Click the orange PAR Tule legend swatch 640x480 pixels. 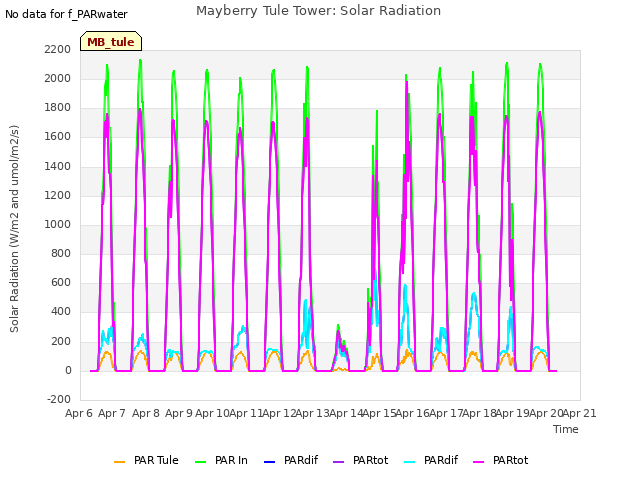click(x=120, y=462)
